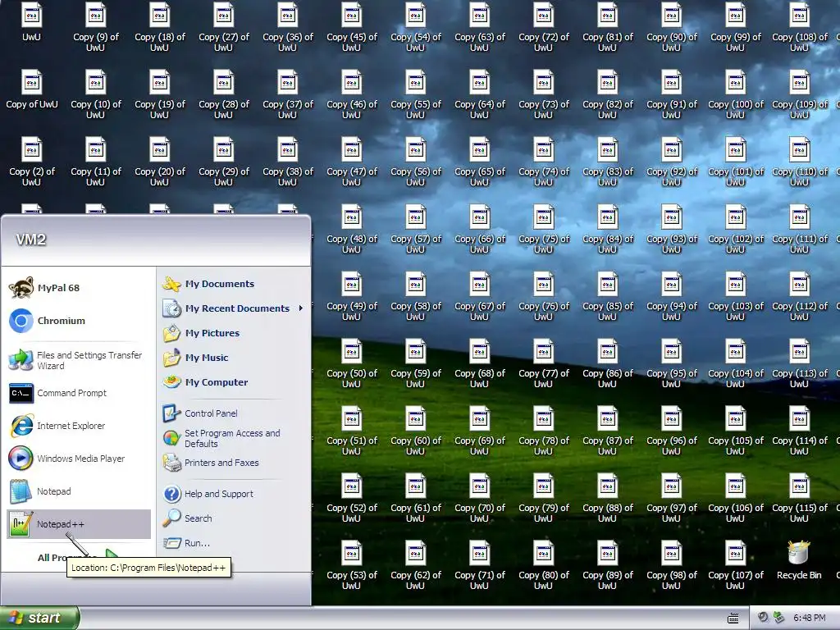
Task: Select Copy (105) of UwU icon
Action: [x=735, y=431]
